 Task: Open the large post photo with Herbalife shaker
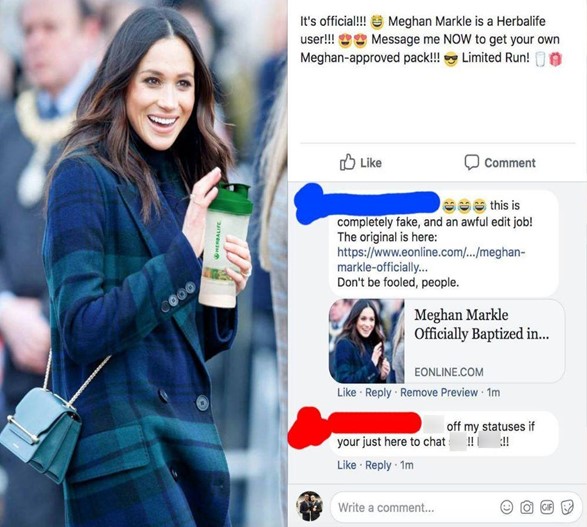pyautogui.click(x=143, y=264)
